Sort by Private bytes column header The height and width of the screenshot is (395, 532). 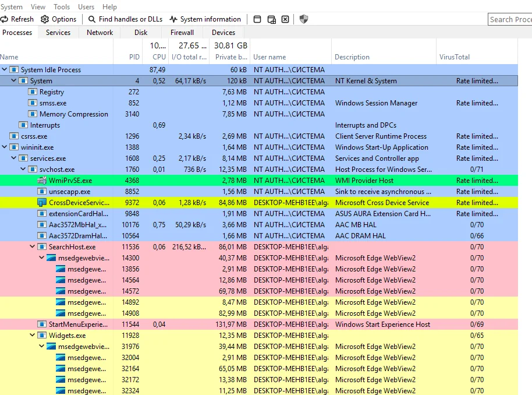pos(230,51)
